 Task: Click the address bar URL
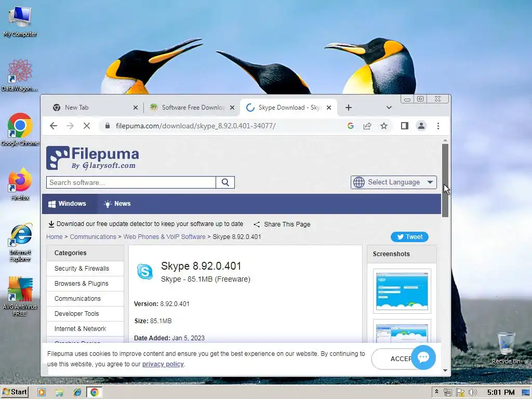[195, 126]
